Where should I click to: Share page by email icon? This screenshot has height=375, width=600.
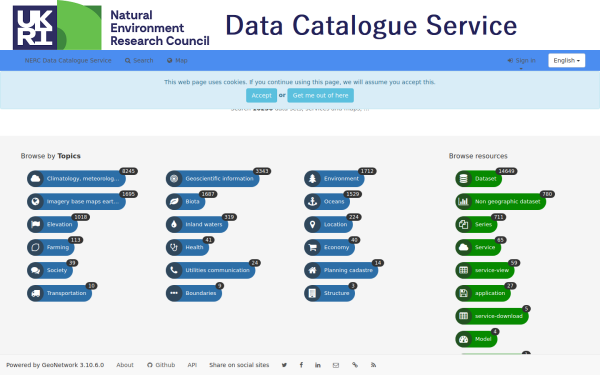coord(336,365)
